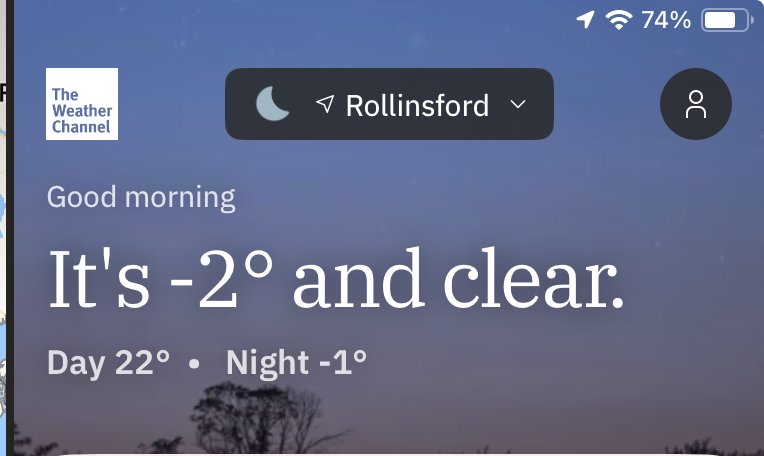This screenshot has height=456, width=764.
Task: Select the Rollinsford location name
Action: [x=417, y=105]
